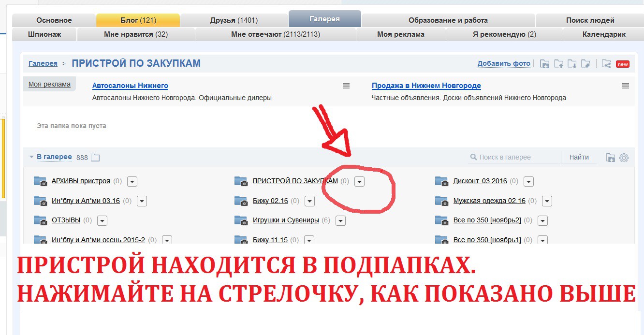Image resolution: width=644 pixels, height=335 pixels.
Task: Open the Дисконт. 03.2016 folder
Action: point(480,181)
